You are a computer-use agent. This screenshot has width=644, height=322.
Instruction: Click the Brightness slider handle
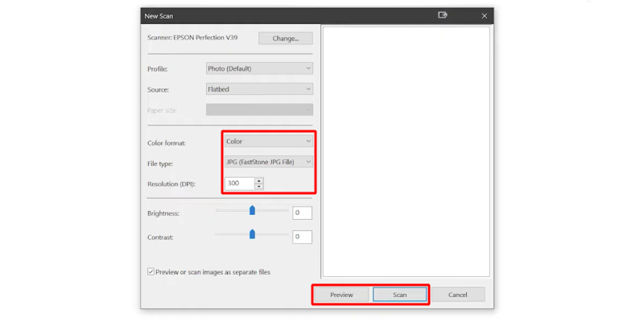(252, 210)
